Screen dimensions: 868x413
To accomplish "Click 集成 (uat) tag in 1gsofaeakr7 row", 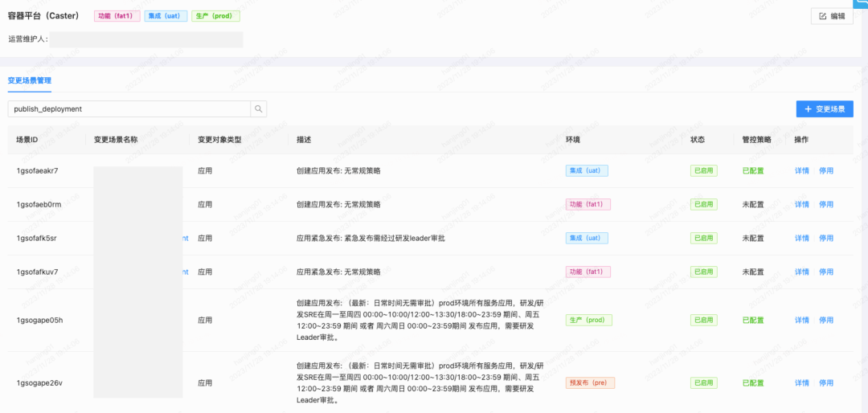I will pos(587,171).
